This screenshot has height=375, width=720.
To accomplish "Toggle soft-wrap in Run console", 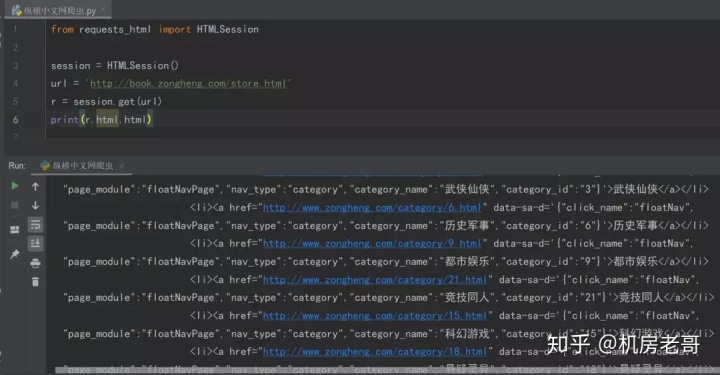I will [35, 224].
